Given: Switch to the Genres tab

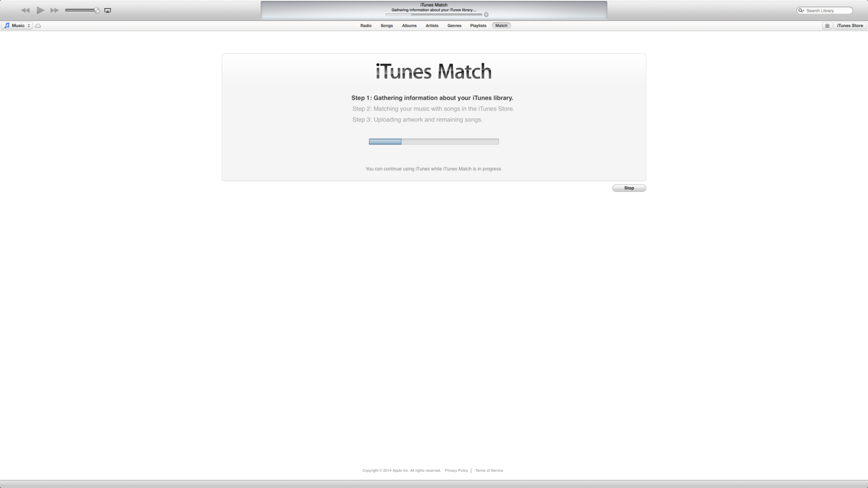Looking at the screenshot, I should coord(454,25).
